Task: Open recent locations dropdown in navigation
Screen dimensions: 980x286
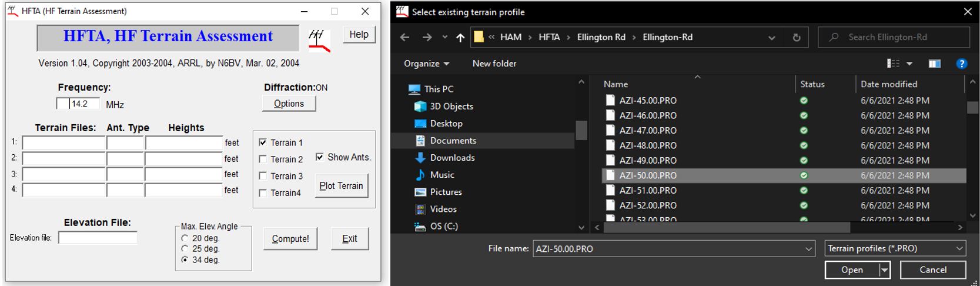Action: (x=445, y=38)
